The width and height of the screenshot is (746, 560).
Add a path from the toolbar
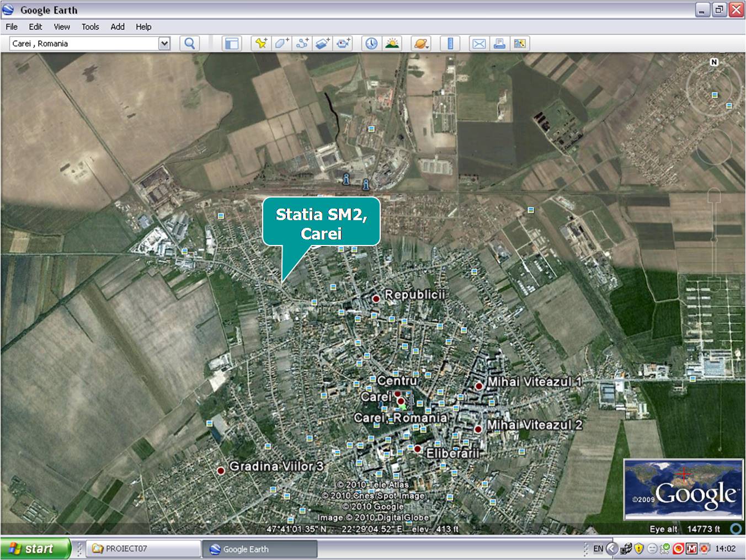[x=302, y=44]
